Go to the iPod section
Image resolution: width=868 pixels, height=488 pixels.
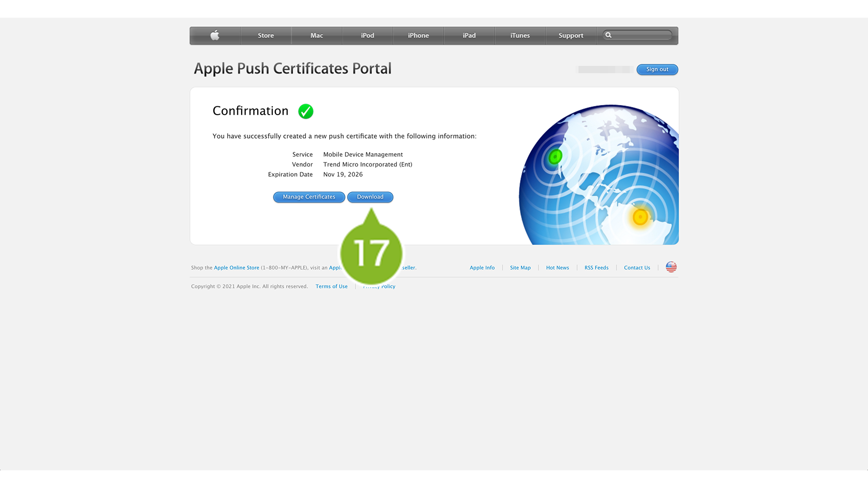(x=367, y=36)
